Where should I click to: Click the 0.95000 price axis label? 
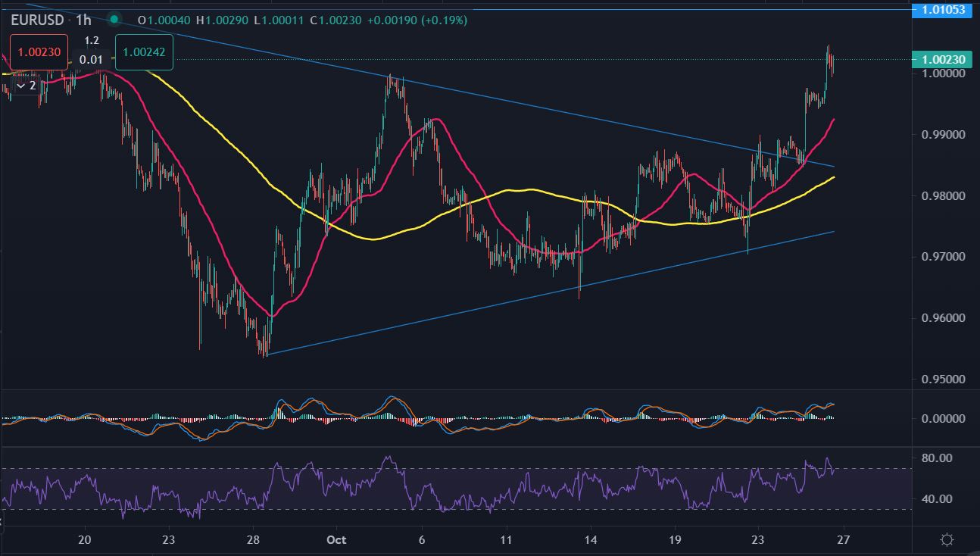click(942, 379)
